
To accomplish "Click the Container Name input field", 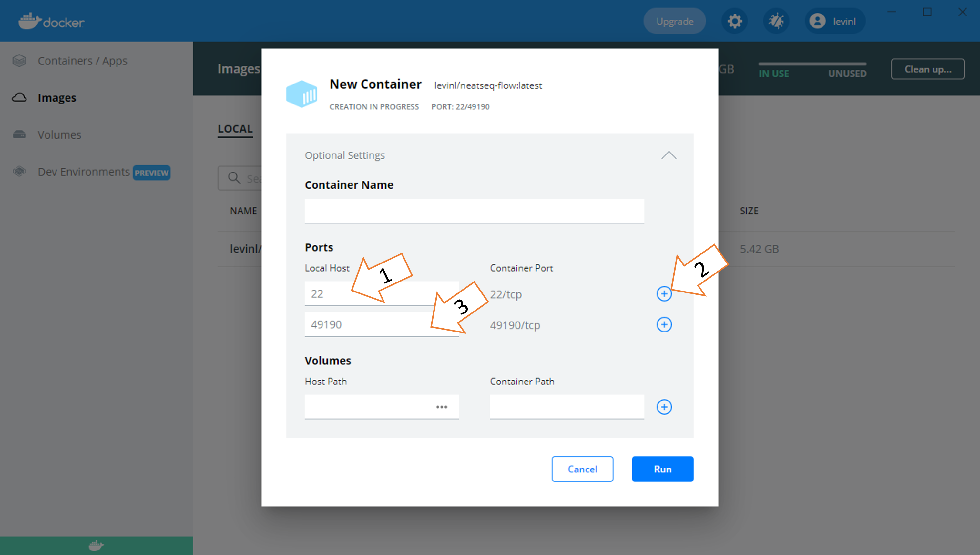I will pyautogui.click(x=474, y=210).
